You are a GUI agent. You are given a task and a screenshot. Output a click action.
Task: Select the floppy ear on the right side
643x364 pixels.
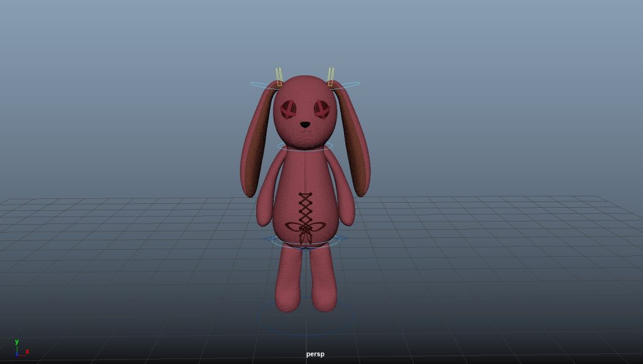(354, 139)
